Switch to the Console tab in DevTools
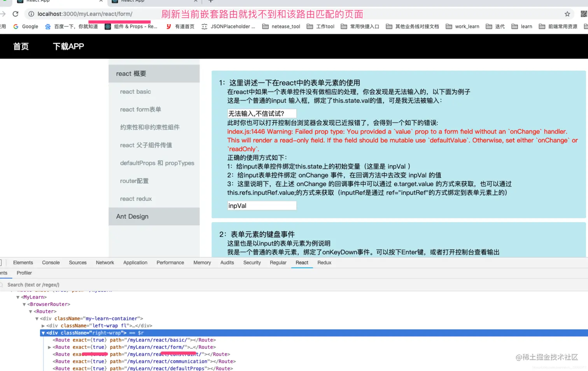 tap(51, 262)
